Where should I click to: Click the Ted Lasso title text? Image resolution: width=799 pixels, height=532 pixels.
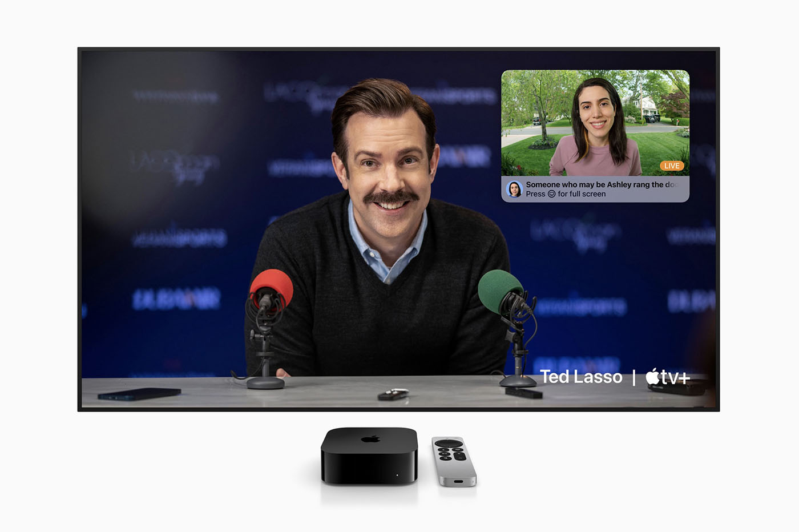581,377
